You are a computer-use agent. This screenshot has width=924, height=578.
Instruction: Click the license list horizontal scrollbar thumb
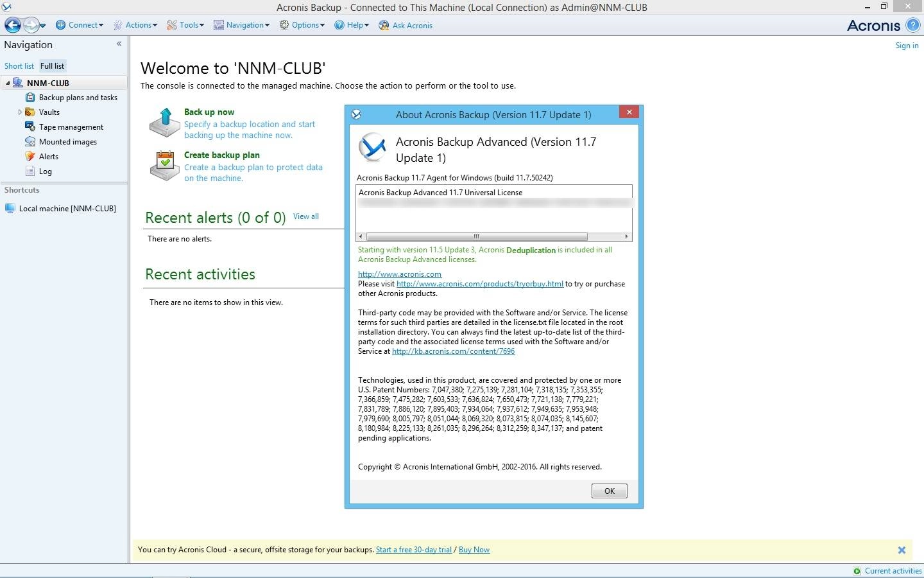(x=476, y=236)
